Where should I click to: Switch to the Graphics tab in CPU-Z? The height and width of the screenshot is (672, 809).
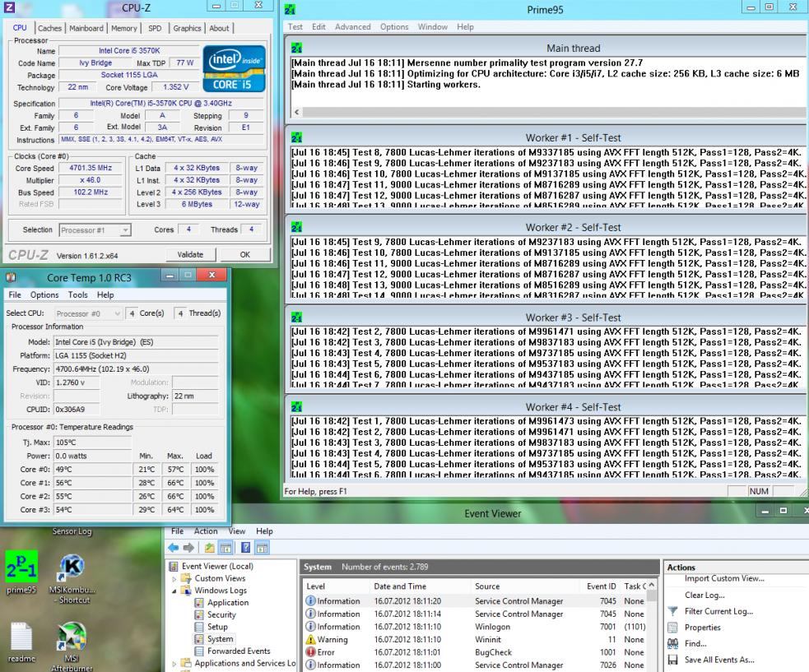click(x=187, y=28)
